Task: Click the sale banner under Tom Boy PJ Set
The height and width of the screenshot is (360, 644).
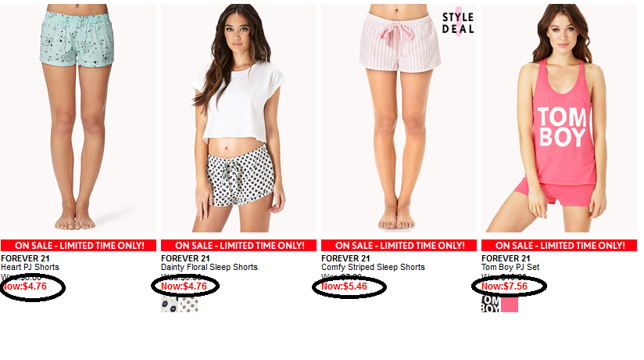Action: [x=559, y=246]
